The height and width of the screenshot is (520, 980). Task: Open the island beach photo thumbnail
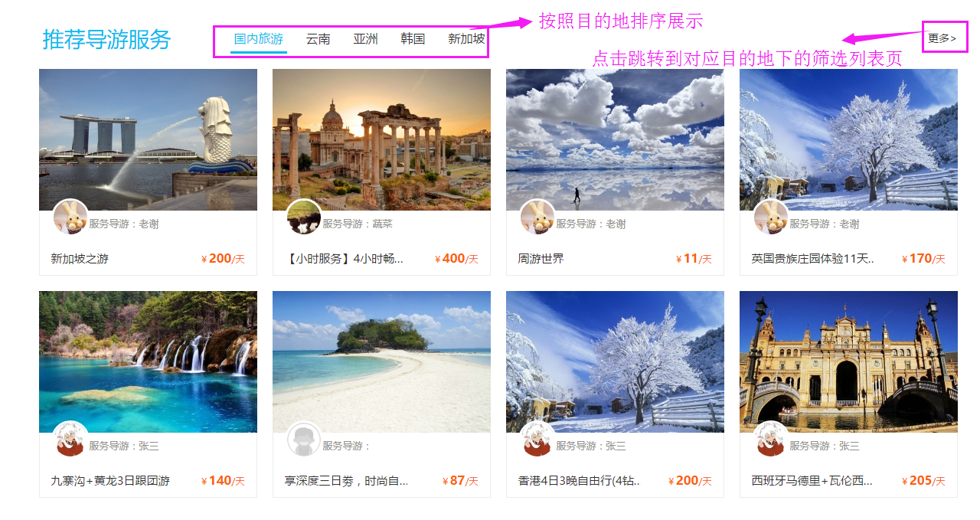[381, 361]
